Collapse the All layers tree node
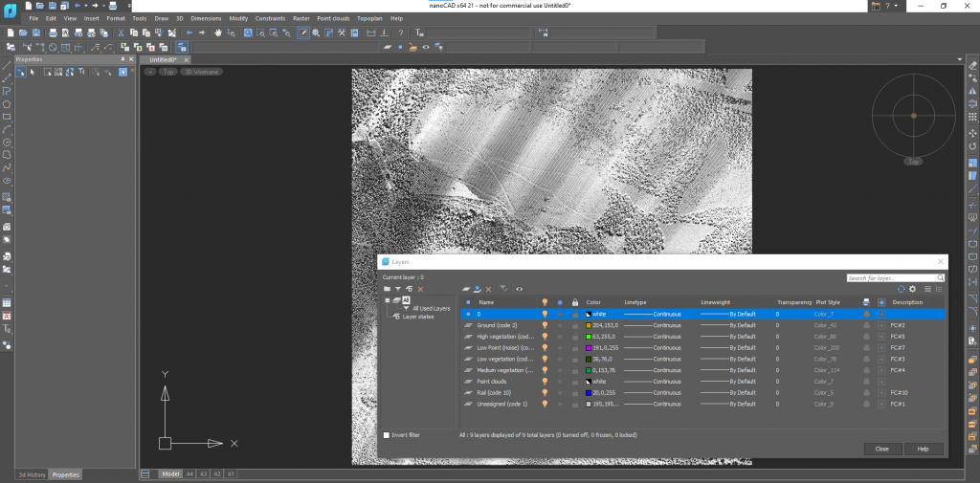 [x=388, y=299]
